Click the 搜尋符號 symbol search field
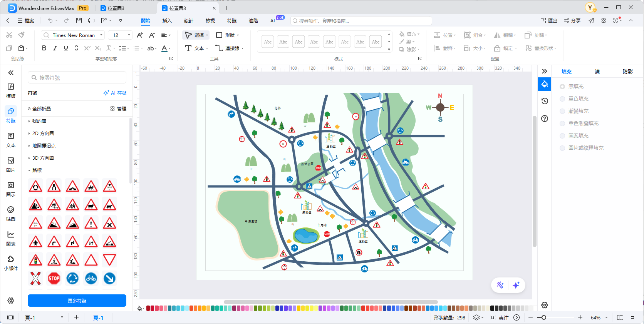The image size is (644, 324). (x=77, y=78)
